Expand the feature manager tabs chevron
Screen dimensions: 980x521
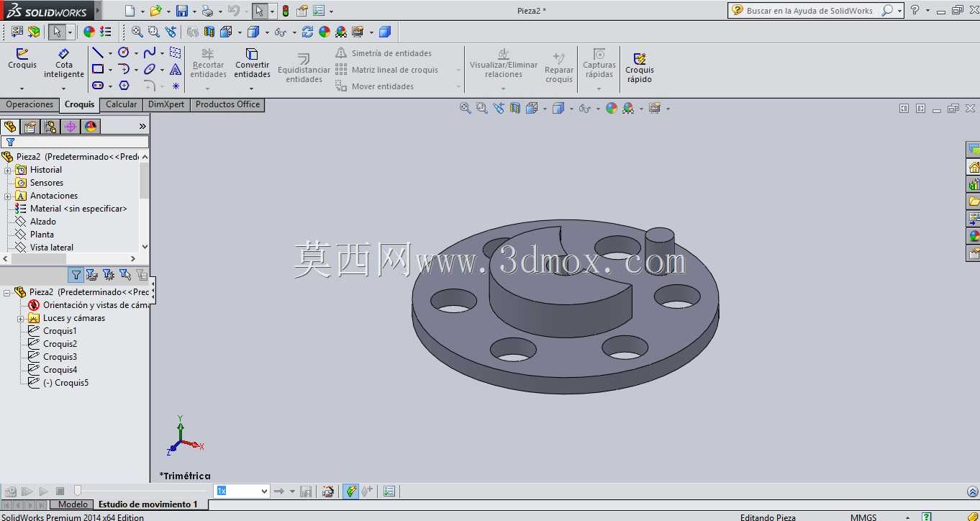click(142, 127)
